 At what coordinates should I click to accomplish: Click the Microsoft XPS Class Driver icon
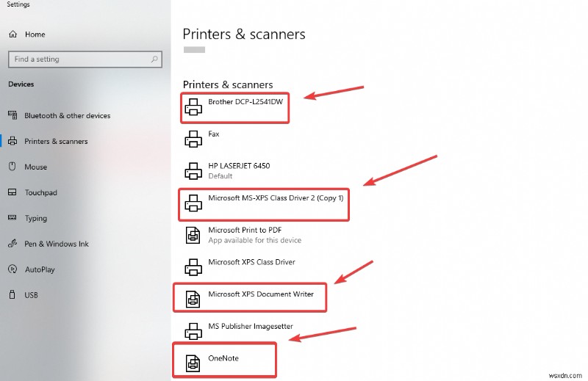coord(193,267)
